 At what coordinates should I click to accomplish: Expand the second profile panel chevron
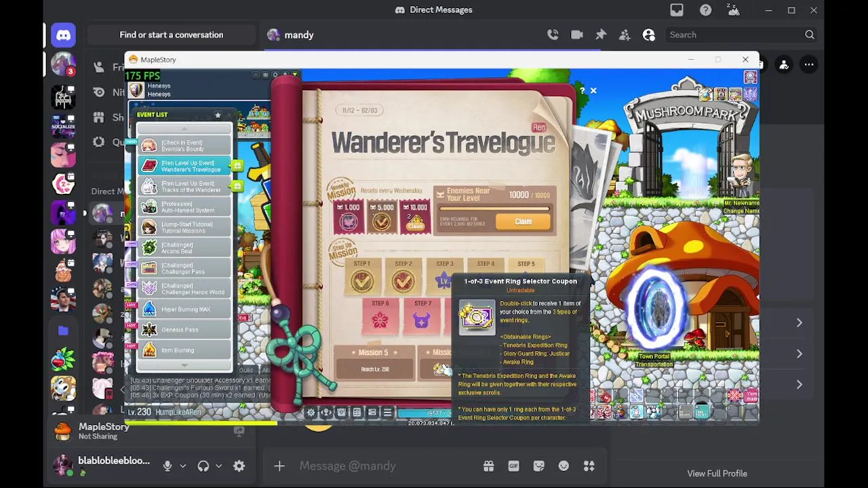point(799,354)
